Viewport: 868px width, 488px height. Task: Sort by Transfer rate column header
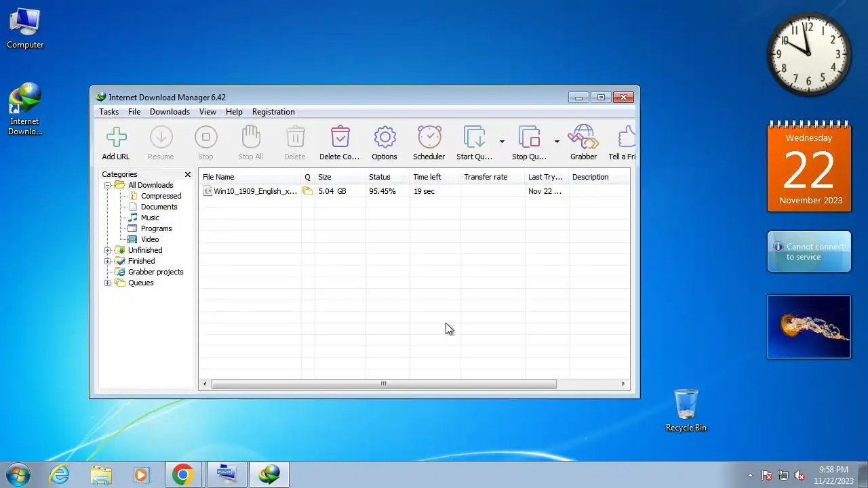pos(493,177)
